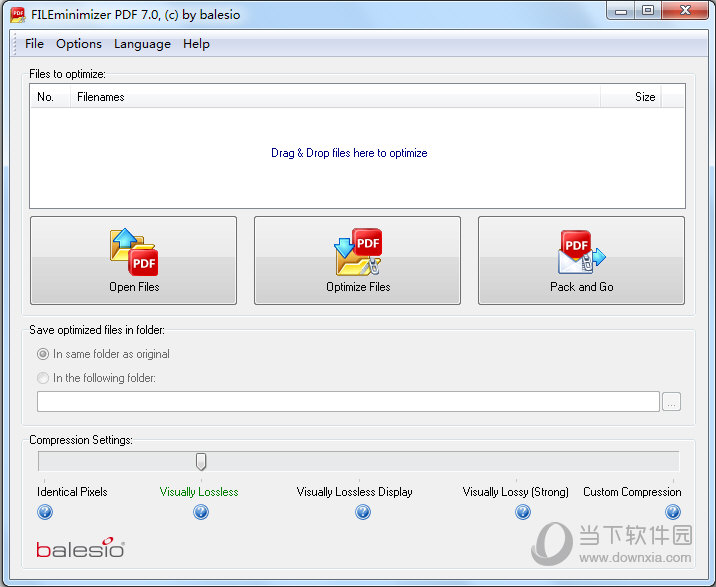Open the Help menu
The image size is (716, 587).
(x=196, y=44)
